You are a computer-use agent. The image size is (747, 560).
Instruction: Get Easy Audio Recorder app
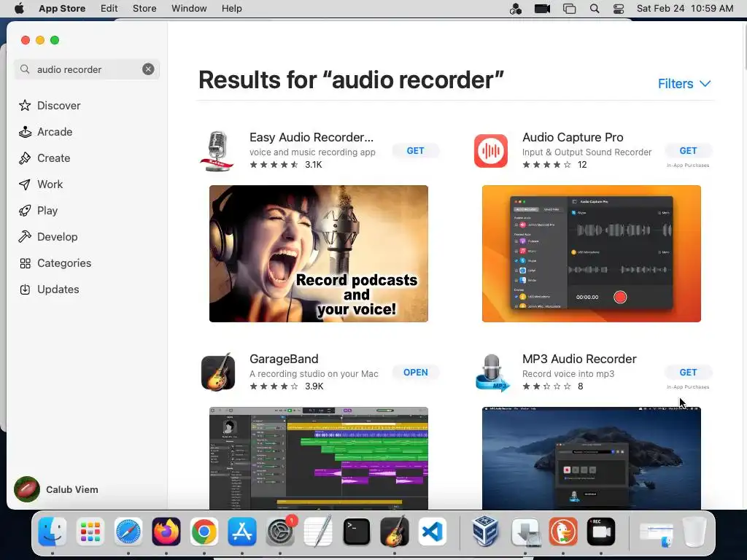pos(415,150)
